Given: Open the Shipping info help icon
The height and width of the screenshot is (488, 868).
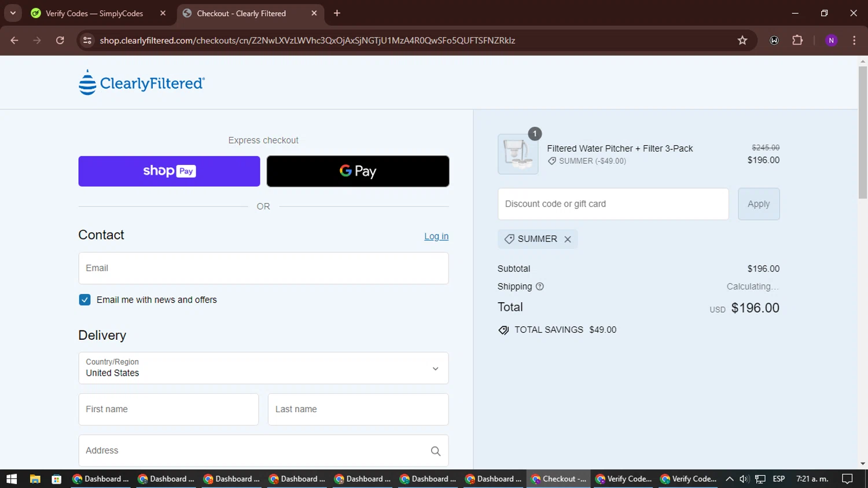Looking at the screenshot, I should click(540, 287).
